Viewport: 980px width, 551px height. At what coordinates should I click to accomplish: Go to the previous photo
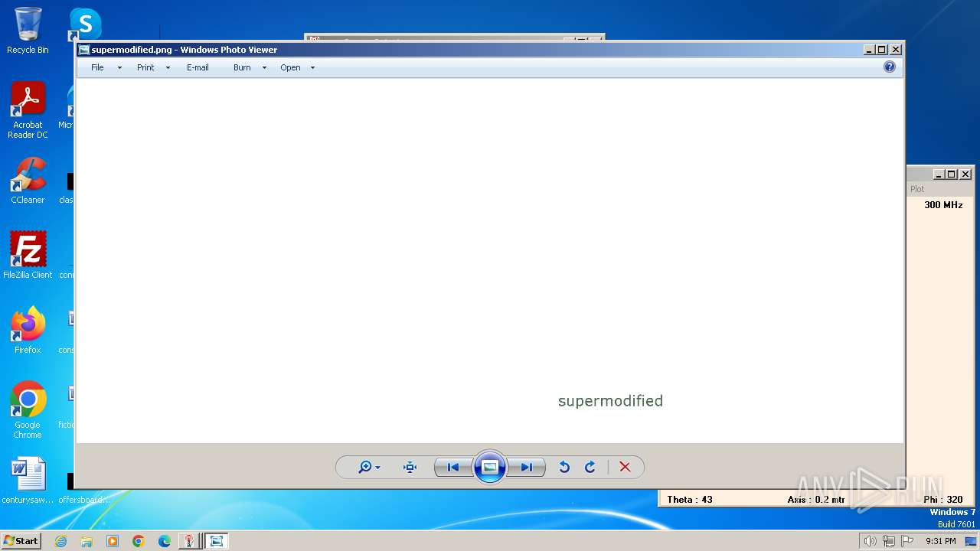(453, 467)
